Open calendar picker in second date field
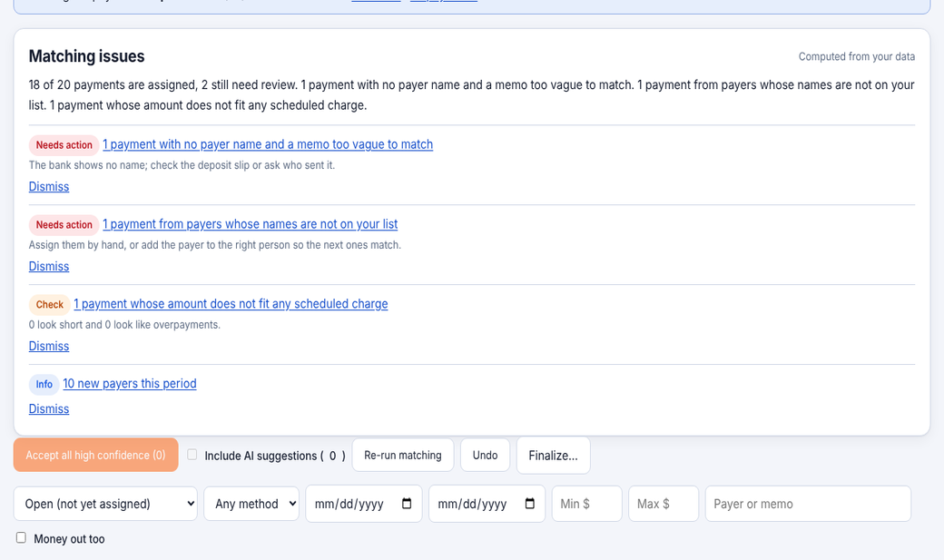Viewport: 944px width, 560px height. point(529,504)
